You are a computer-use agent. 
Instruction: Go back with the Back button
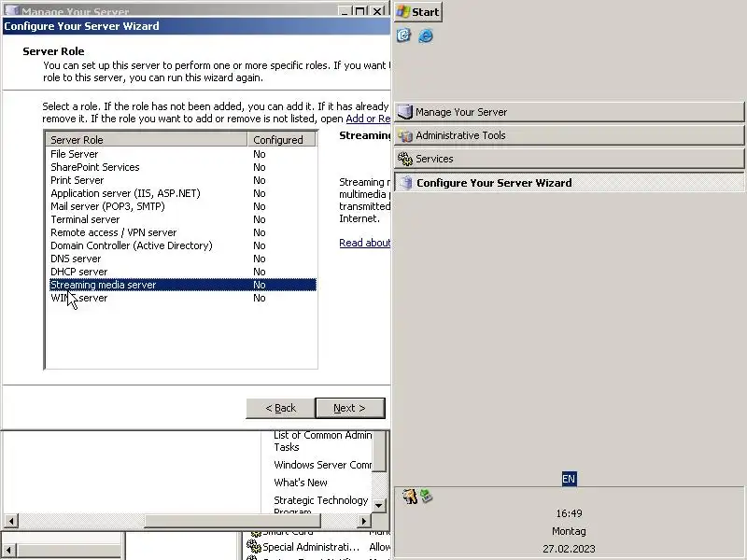click(x=280, y=408)
